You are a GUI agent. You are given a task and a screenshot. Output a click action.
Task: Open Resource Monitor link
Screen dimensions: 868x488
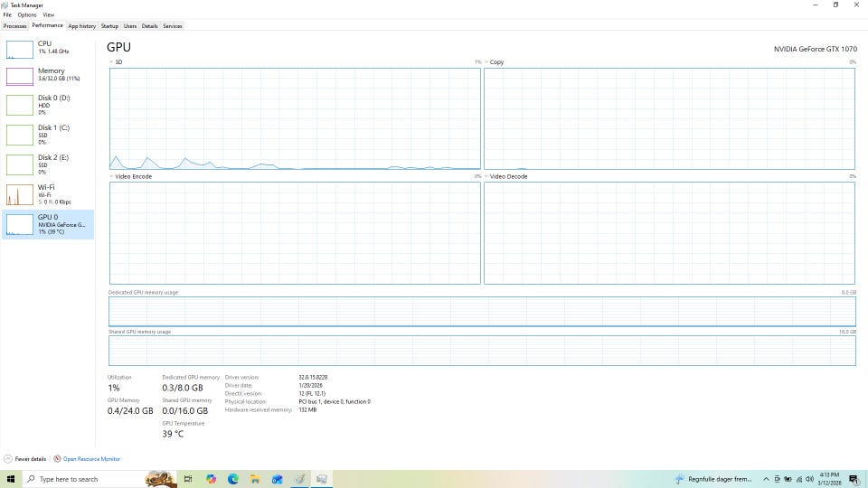coord(91,459)
